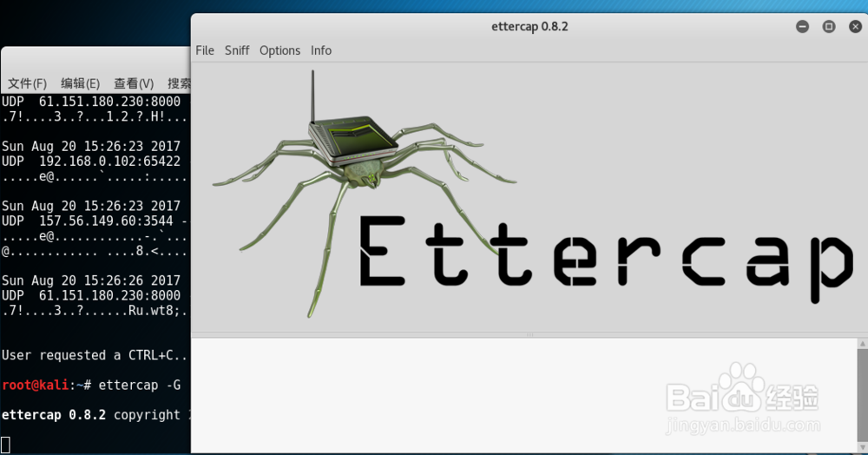Open terminal 编辑(E) menu
This screenshot has width=868, height=455.
tap(80, 83)
